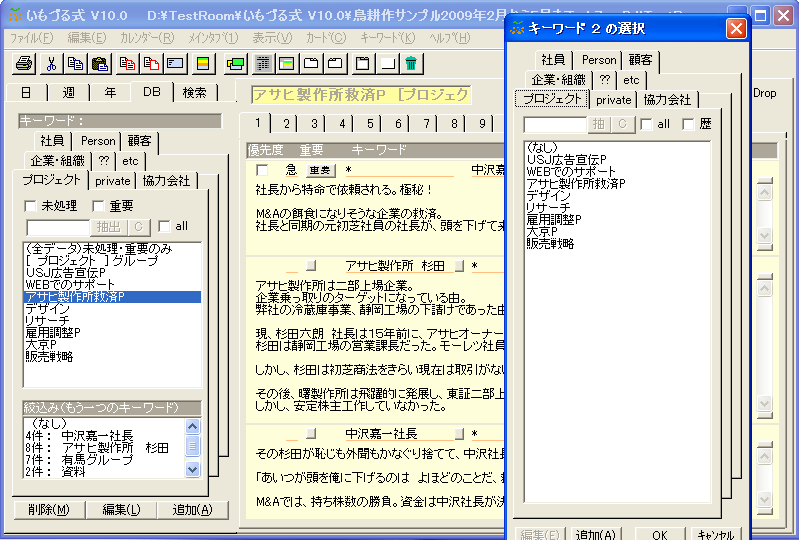The height and width of the screenshot is (540, 799).
Task: Click the いもづる式 app icon in main title bar
Action: (x=14, y=15)
